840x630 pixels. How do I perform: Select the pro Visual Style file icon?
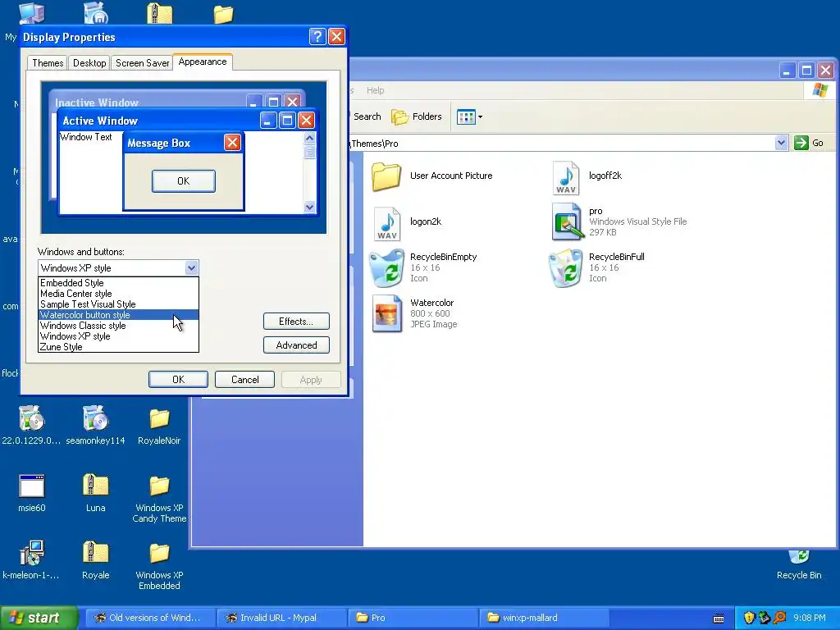coord(567,221)
